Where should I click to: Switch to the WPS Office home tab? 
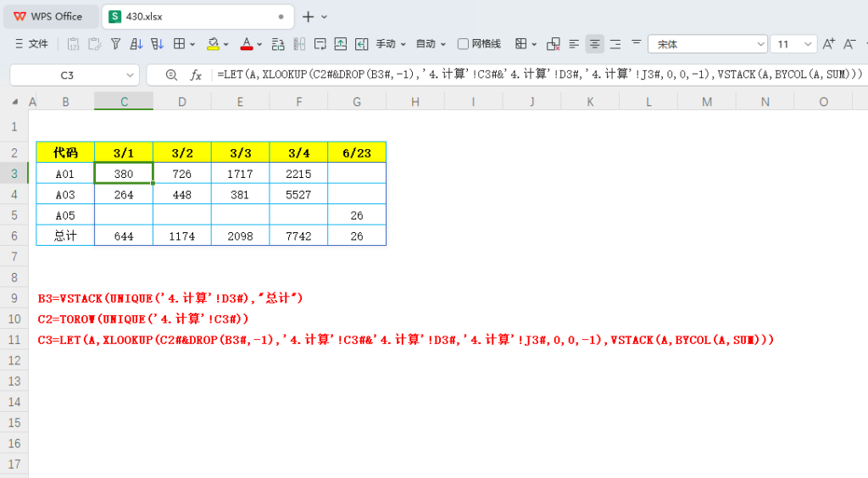[x=50, y=17]
